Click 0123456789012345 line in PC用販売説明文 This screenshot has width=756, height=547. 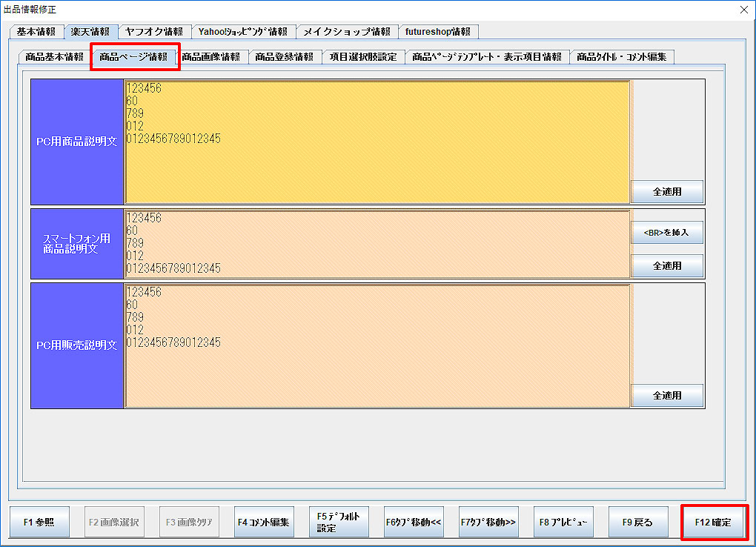(x=173, y=342)
